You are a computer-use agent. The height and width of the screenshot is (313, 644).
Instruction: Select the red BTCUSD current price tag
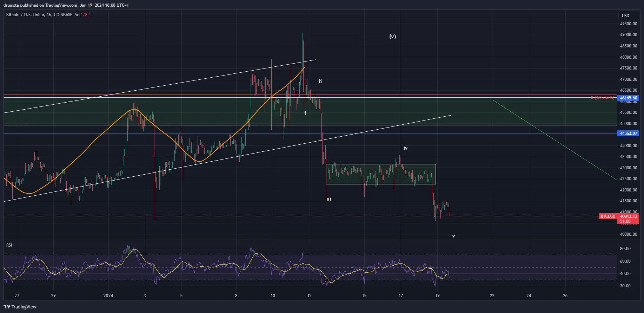(608, 216)
